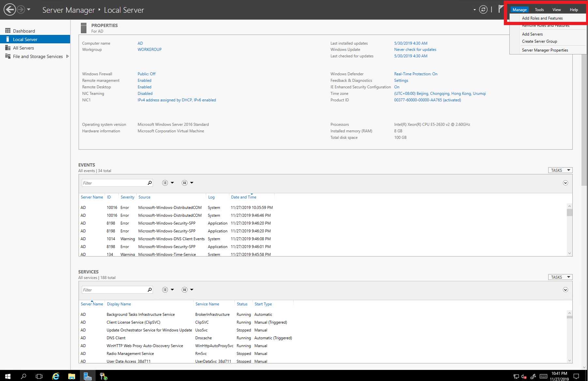Open the Manage menu
The image size is (588, 381).
(x=519, y=9)
